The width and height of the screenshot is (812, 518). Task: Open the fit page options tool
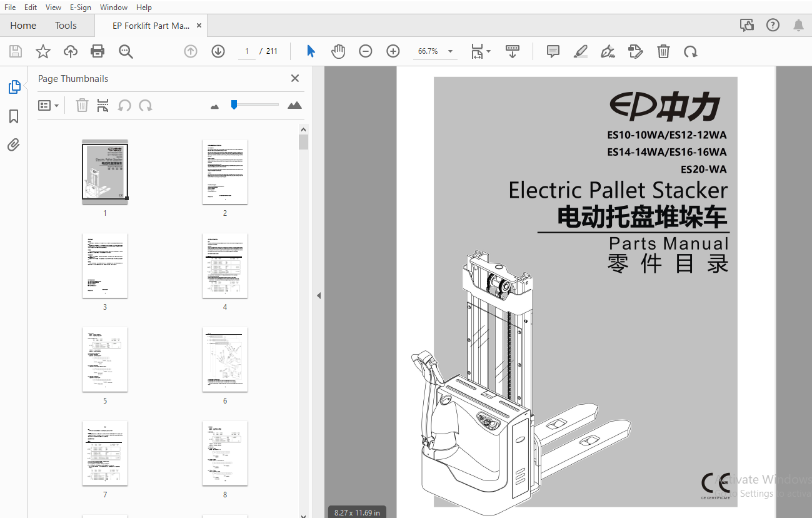click(480, 51)
